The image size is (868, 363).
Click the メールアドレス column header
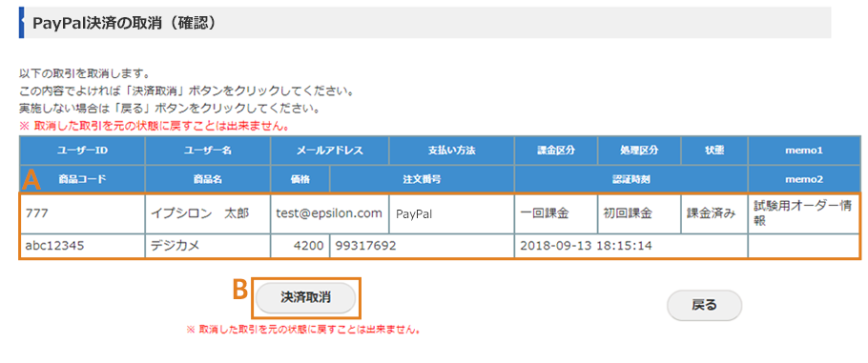coord(330,150)
